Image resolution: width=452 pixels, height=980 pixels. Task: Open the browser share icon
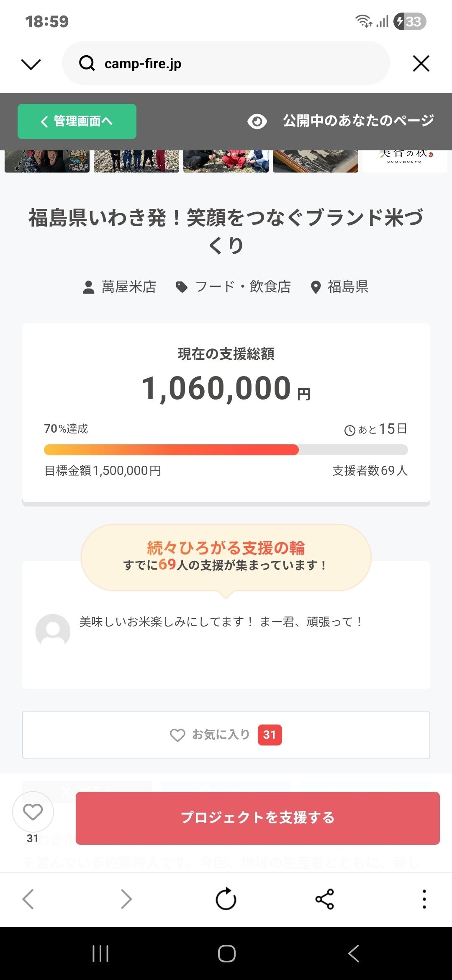(324, 899)
